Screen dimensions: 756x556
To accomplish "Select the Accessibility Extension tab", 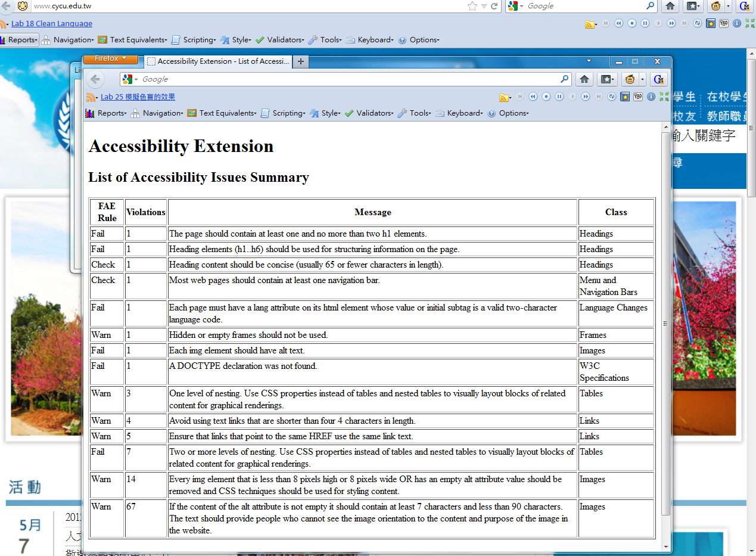I will point(218,61).
